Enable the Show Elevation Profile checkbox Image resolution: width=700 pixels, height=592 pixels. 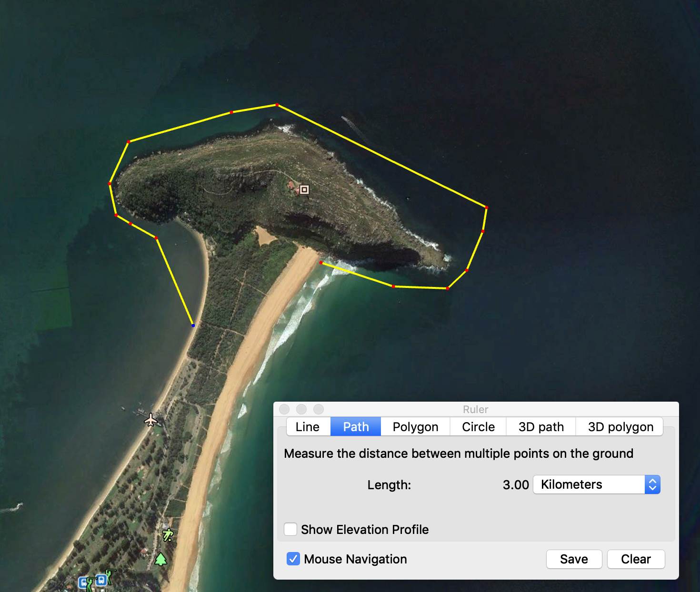(x=290, y=529)
